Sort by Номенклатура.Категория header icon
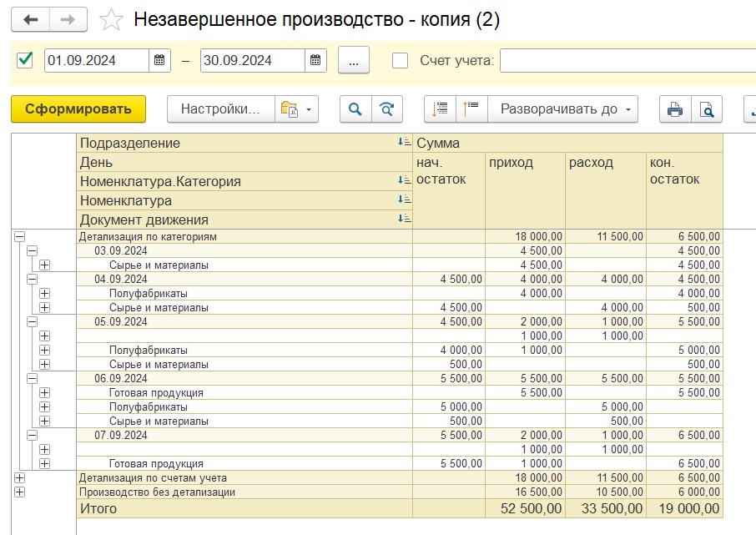 pos(404,180)
